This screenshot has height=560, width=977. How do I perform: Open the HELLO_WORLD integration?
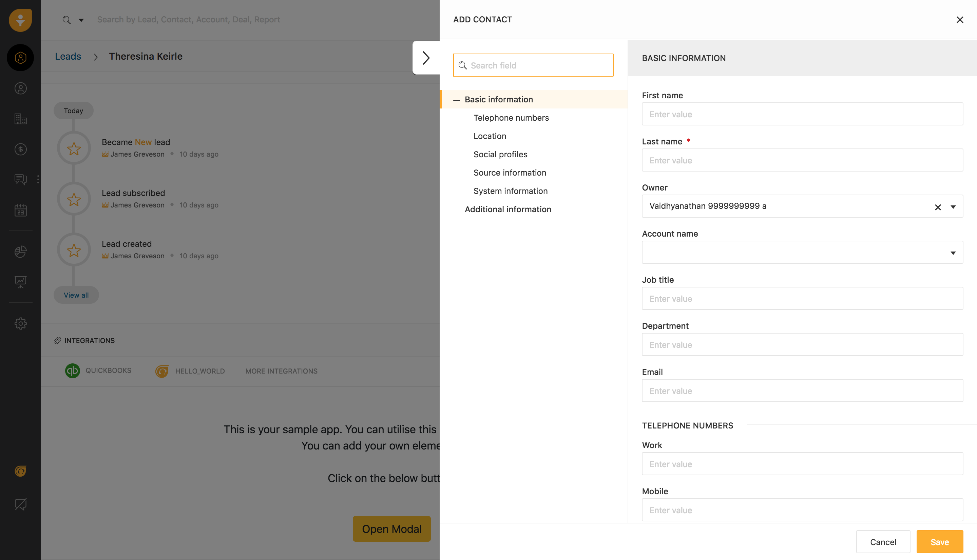(x=190, y=371)
